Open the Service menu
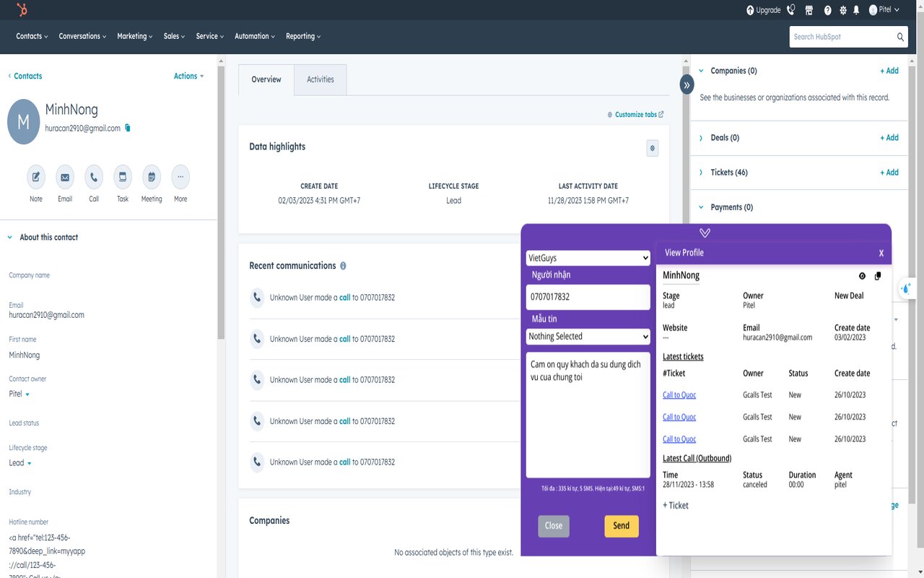The width and height of the screenshot is (924, 578). (x=210, y=36)
